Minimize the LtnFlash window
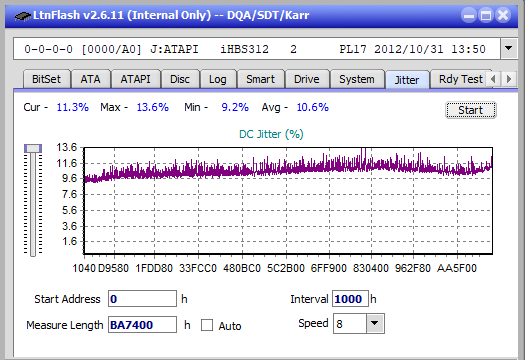Image resolution: width=525 pixels, height=360 pixels. 469,15
